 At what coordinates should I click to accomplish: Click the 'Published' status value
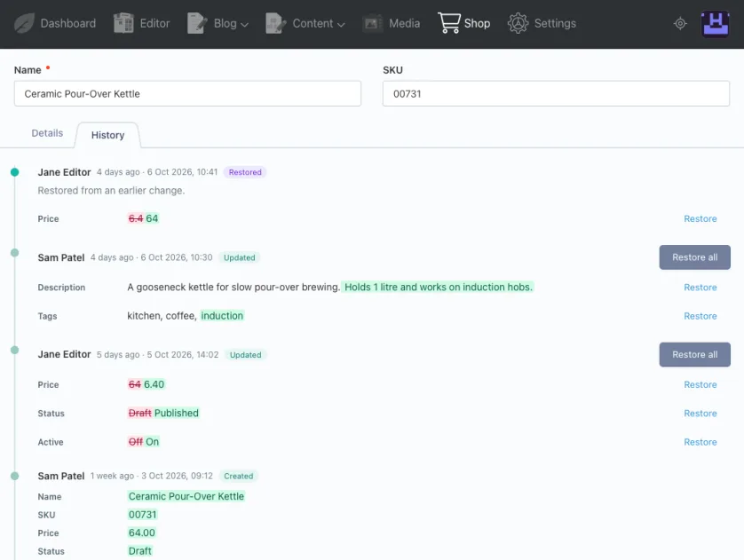pyautogui.click(x=177, y=413)
